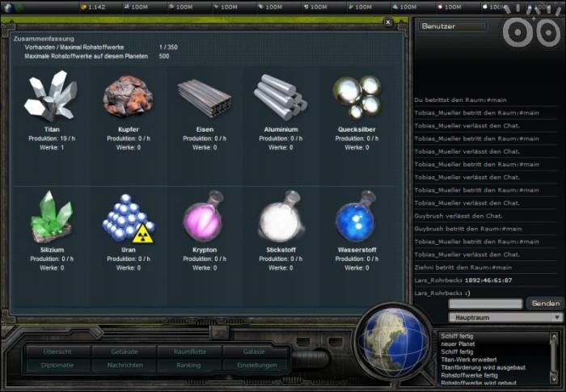Click the 'Werke: 1' text under Titan
Image resolution: width=566 pixels, height=392 pixels.
pyautogui.click(x=52, y=148)
